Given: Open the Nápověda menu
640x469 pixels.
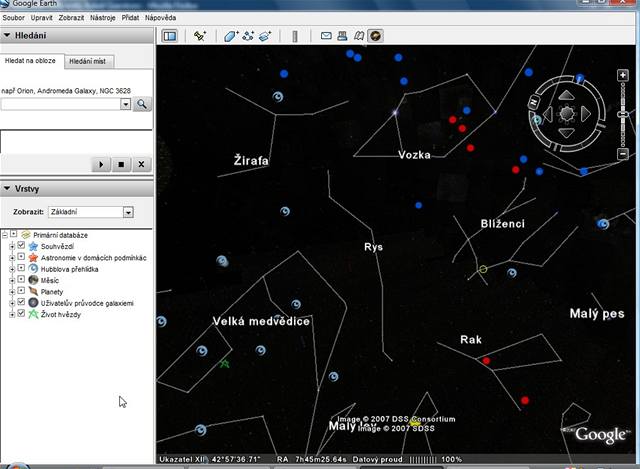Looking at the screenshot, I should [160, 18].
